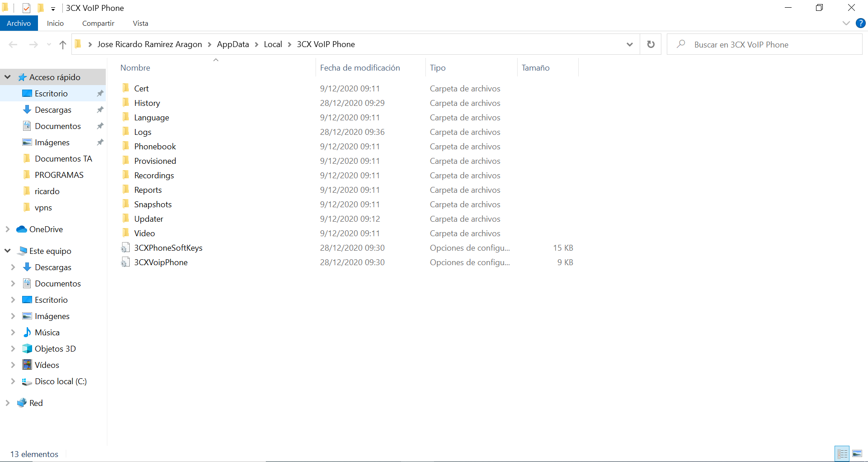Switch to the Inicio ribbon tab
Viewport: 868px width, 462px height.
55,23
